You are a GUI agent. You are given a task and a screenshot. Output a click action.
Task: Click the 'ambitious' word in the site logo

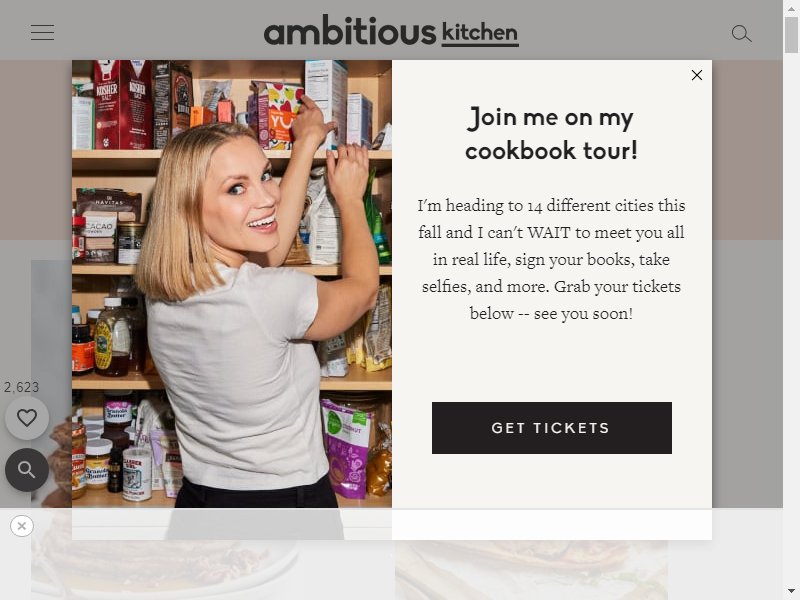click(x=350, y=32)
